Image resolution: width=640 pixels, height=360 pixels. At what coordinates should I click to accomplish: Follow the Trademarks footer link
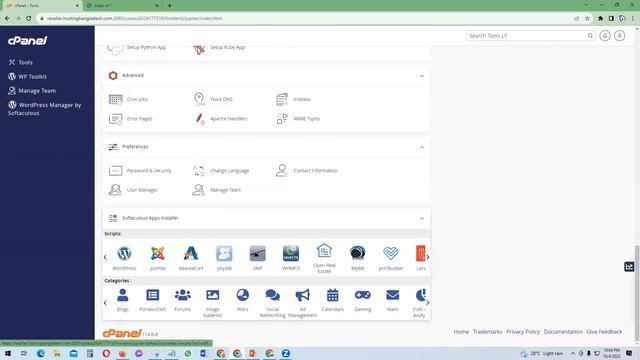tap(487, 332)
